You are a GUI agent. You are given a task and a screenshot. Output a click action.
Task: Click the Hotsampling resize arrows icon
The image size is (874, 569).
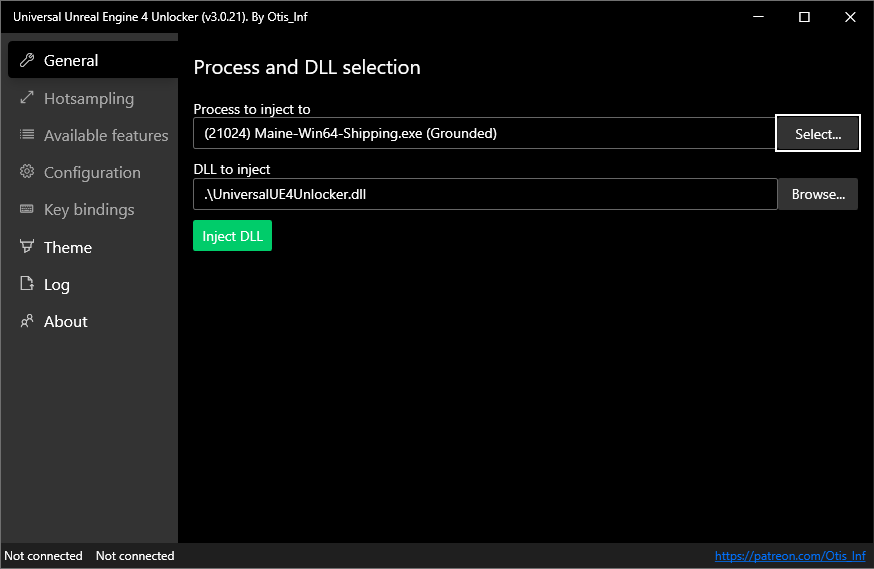(x=27, y=98)
